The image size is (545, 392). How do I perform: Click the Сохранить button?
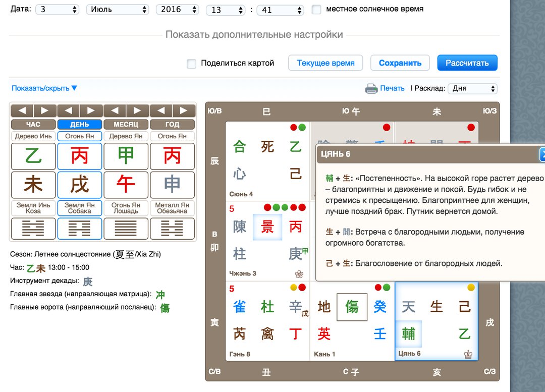(400, 63)
